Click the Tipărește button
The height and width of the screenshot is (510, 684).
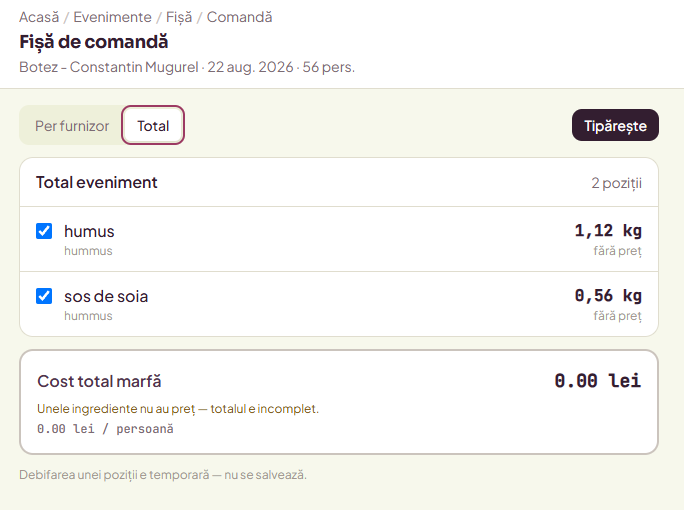[x=615, y=126]
